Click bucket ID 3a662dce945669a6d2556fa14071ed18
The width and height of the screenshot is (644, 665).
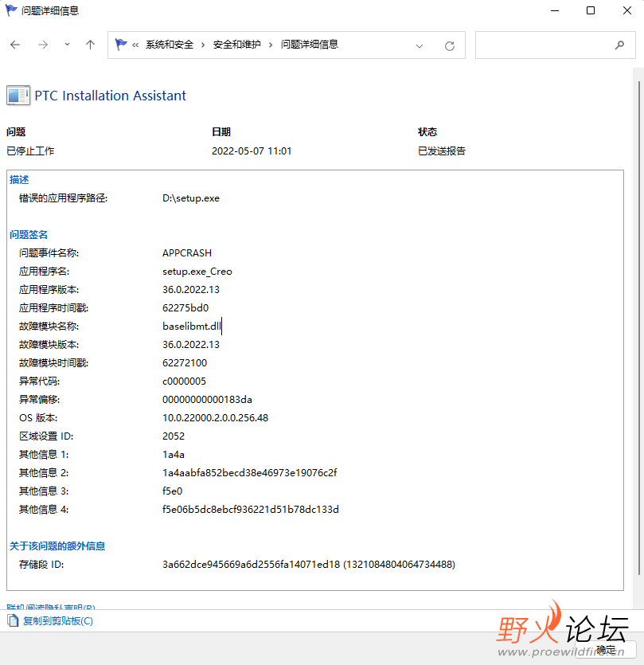point(251,565)
